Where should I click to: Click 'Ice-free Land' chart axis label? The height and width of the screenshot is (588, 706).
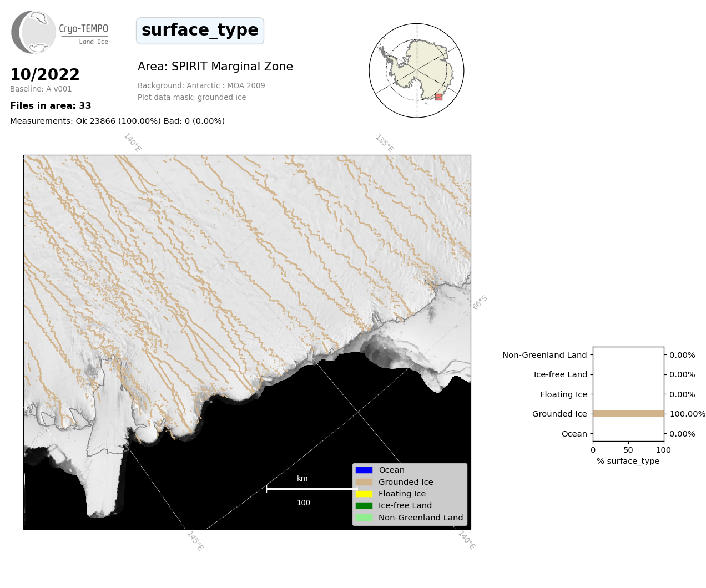[561, 374]
